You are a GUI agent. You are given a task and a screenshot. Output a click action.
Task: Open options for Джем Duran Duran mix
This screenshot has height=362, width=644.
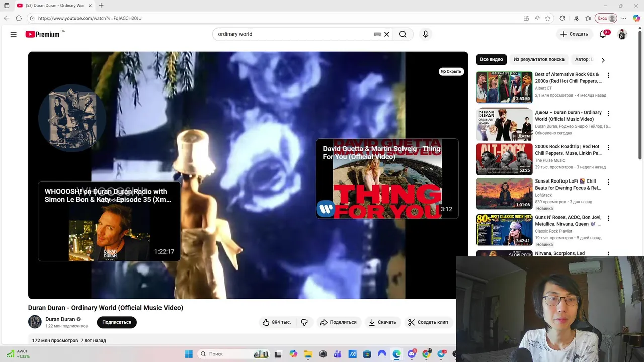coord(608,114)
